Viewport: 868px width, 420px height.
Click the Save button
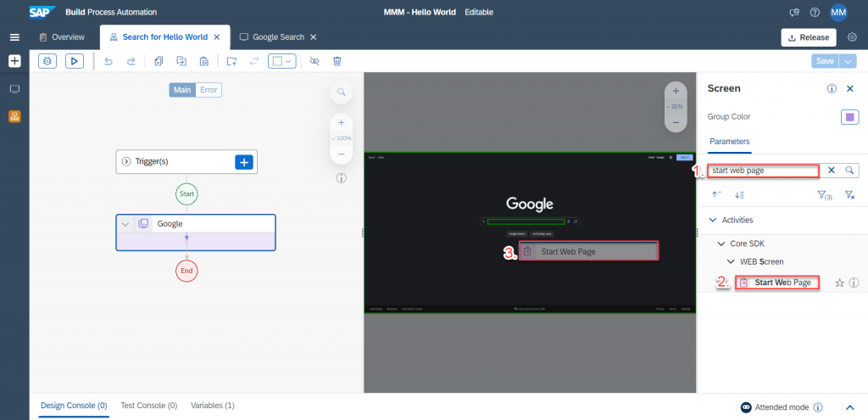(x=825, y=61)
